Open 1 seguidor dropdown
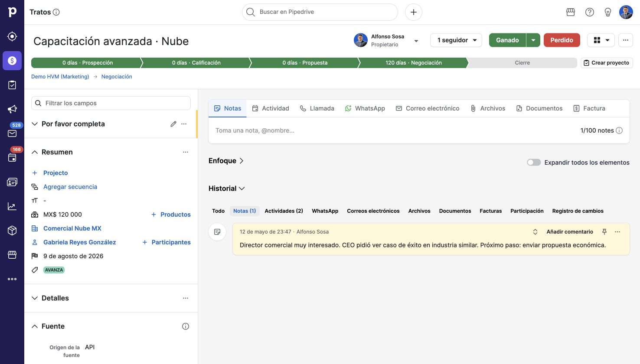 (456, 40)
